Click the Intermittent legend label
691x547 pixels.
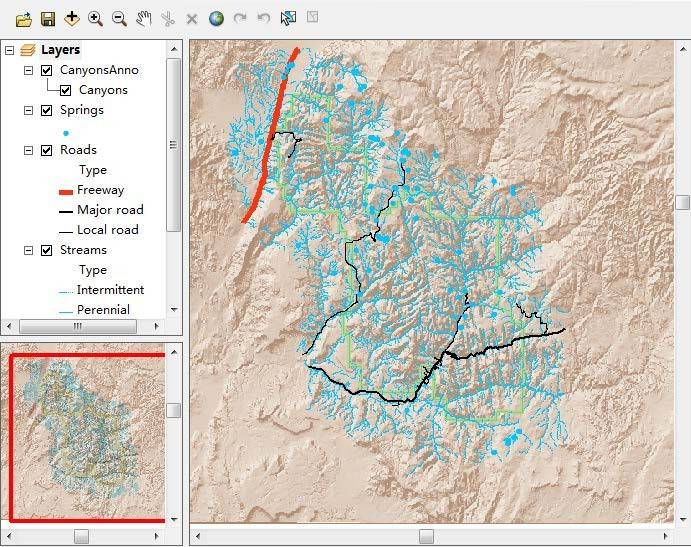(110, 290)
